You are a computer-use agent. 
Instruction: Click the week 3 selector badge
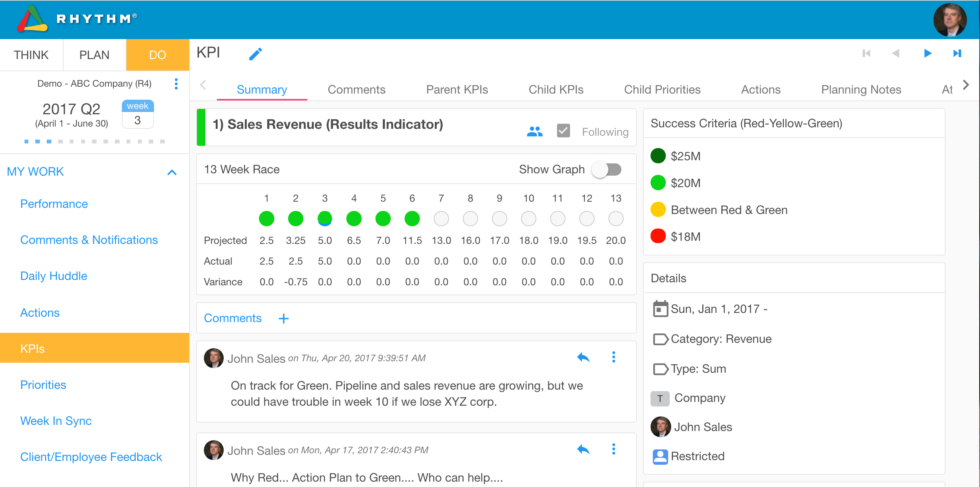coord(138,114)
